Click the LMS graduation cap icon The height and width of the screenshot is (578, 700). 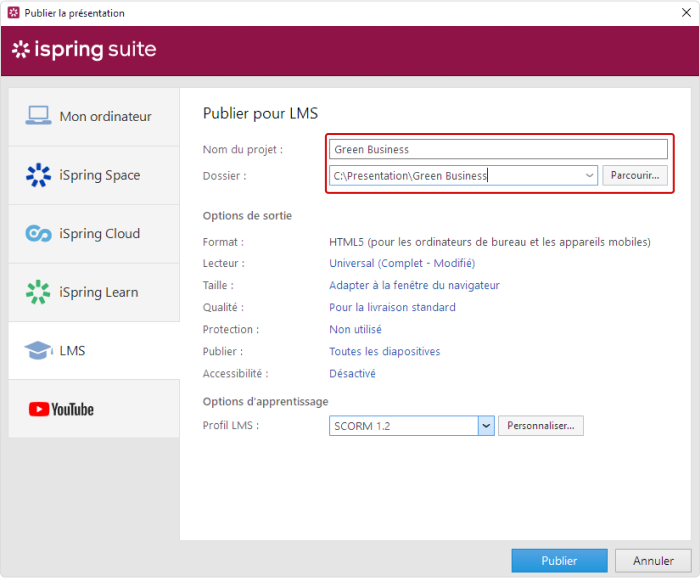pyautogui.click(x=38, y=350)
